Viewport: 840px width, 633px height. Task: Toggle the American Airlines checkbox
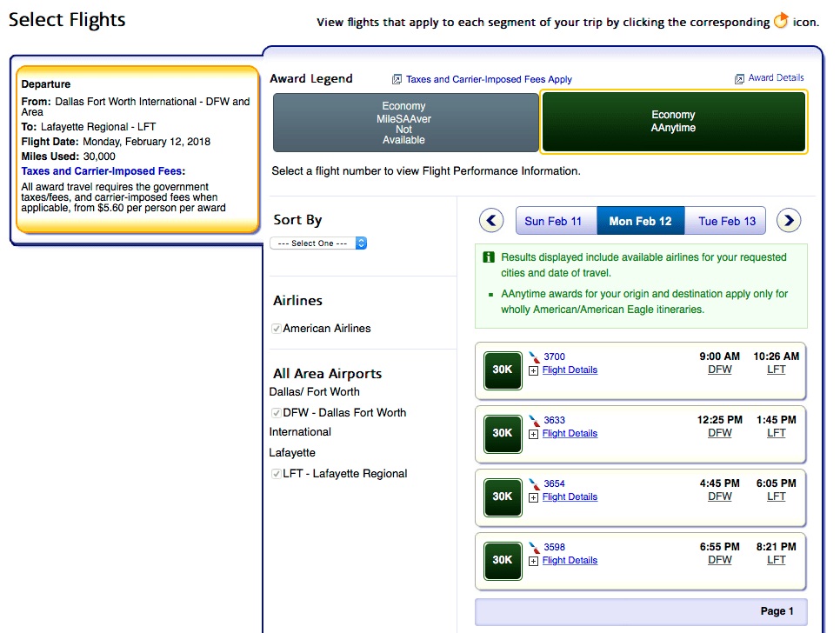pyautogui.click(x=277, y=329)
